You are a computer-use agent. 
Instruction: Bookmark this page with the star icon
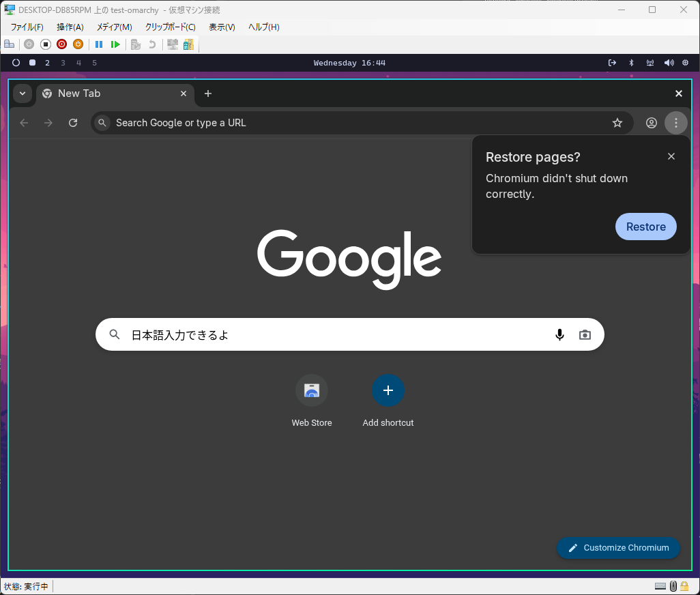[617, 123]
